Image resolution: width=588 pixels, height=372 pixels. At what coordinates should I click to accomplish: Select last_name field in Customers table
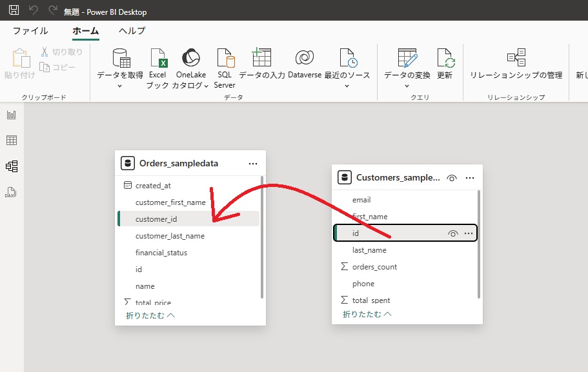405,250
